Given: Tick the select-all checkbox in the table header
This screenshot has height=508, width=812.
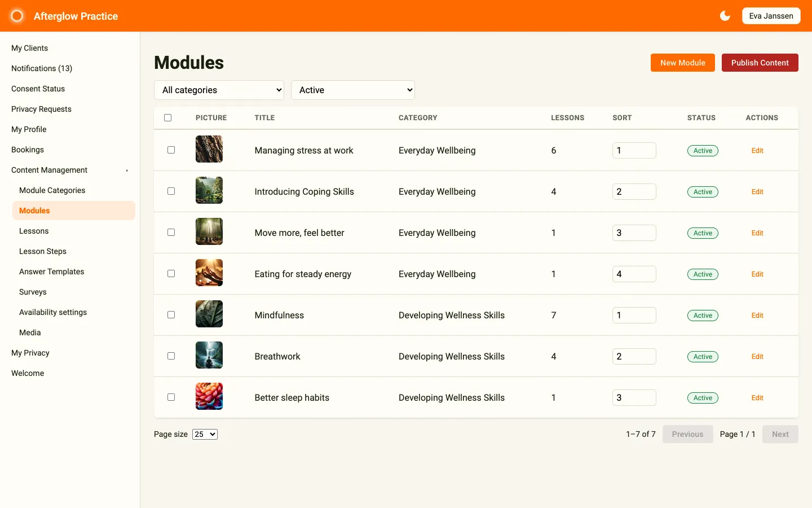Looking at the screenshot, I should [167, 118].
